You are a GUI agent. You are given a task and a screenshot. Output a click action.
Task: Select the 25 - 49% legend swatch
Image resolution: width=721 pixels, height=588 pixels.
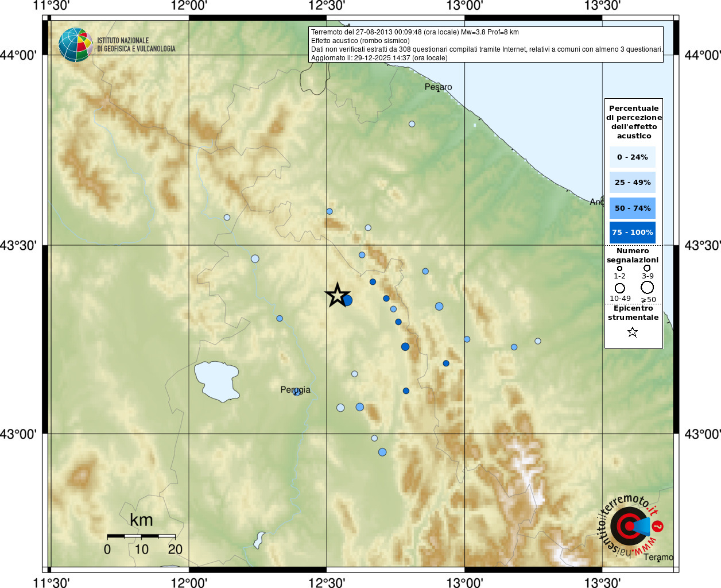(x=633, y=182)
